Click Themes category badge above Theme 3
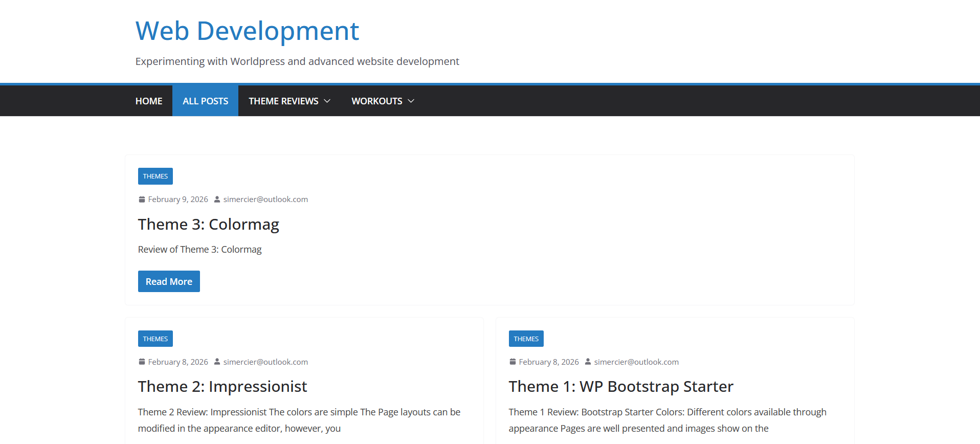Image resolution: width=980 pixels, height=444 pixels. pos(155,176)
